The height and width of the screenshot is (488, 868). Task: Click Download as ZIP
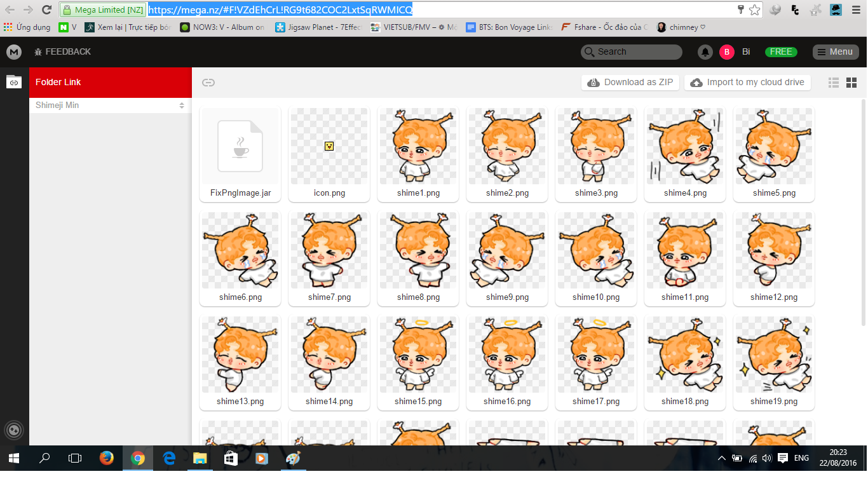pos(630,83)
